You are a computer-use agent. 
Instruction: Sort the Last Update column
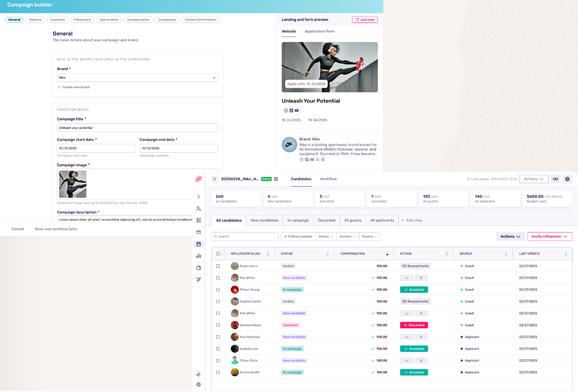(566, 254)
